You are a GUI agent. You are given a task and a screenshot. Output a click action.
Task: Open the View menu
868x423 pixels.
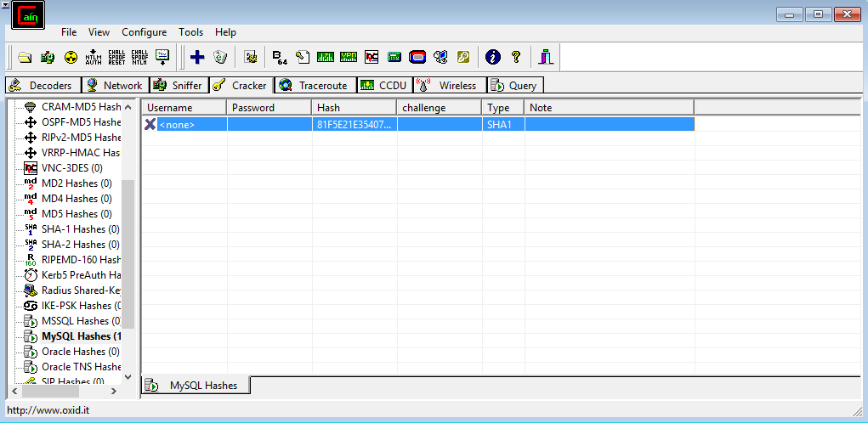(99, 32)
